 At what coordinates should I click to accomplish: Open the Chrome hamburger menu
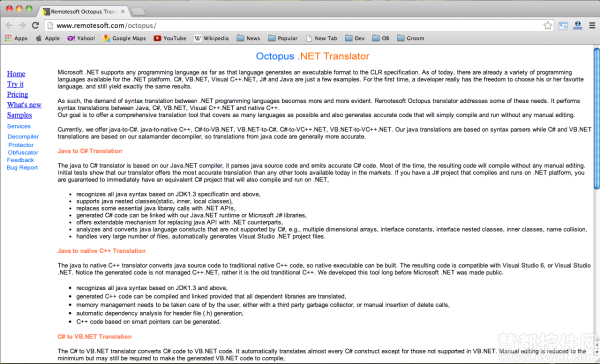click(x=592, y=25)
